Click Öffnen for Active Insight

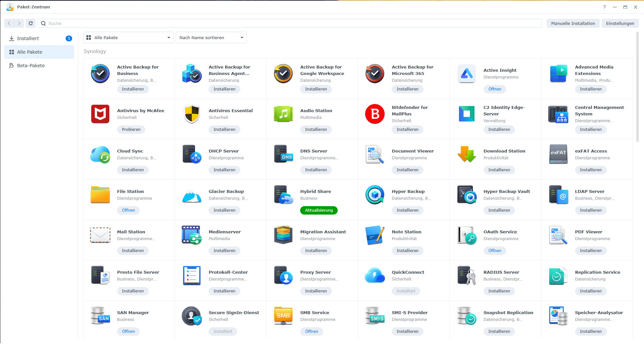(x=495, y=89)
